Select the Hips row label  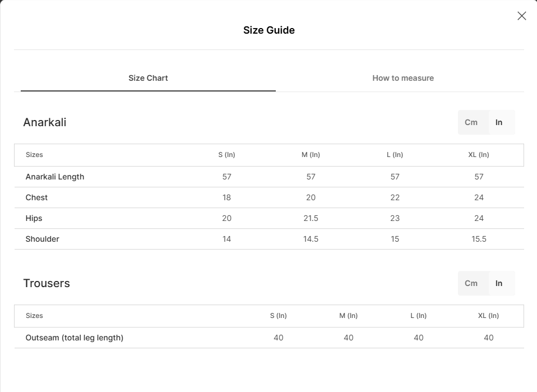click(34, 218)
